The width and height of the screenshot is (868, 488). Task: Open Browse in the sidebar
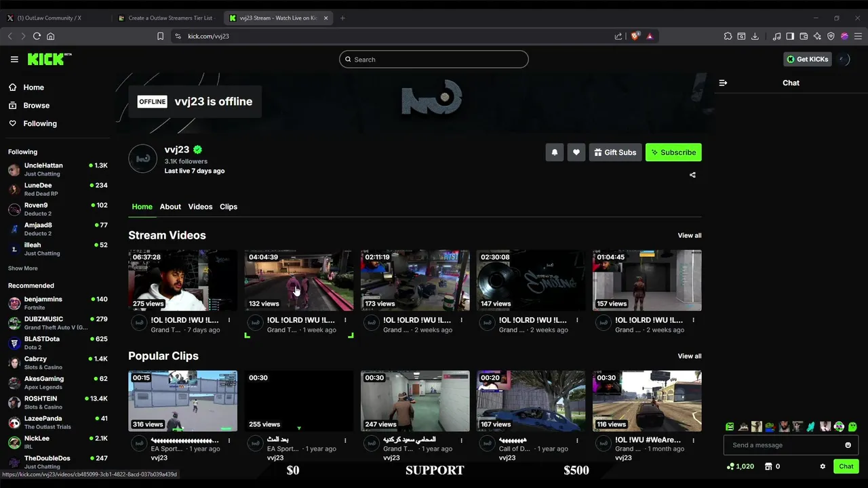[29, 106]
